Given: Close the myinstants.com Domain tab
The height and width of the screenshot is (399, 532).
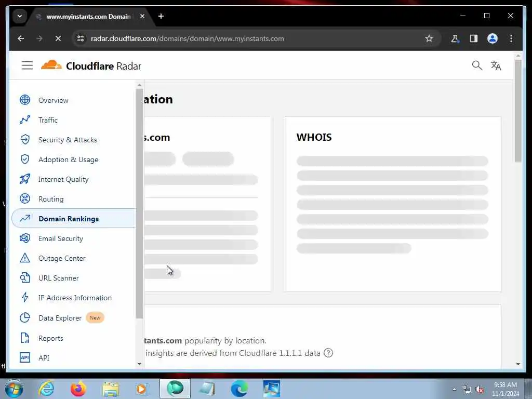Looking at the screenshot, I should pyautogui.click(x=142, y=16).
